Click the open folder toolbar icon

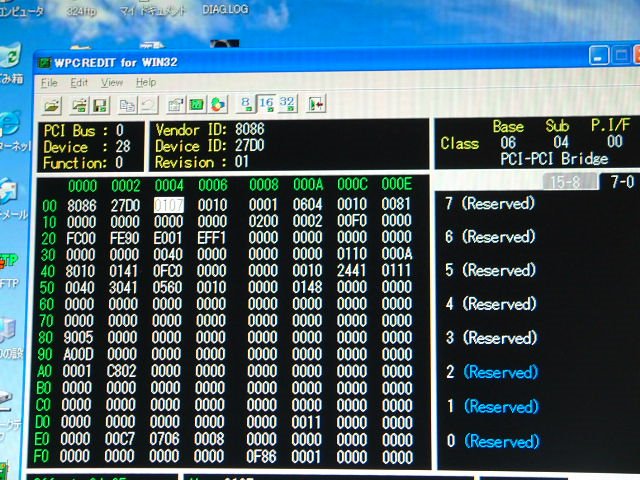point(52,106)
